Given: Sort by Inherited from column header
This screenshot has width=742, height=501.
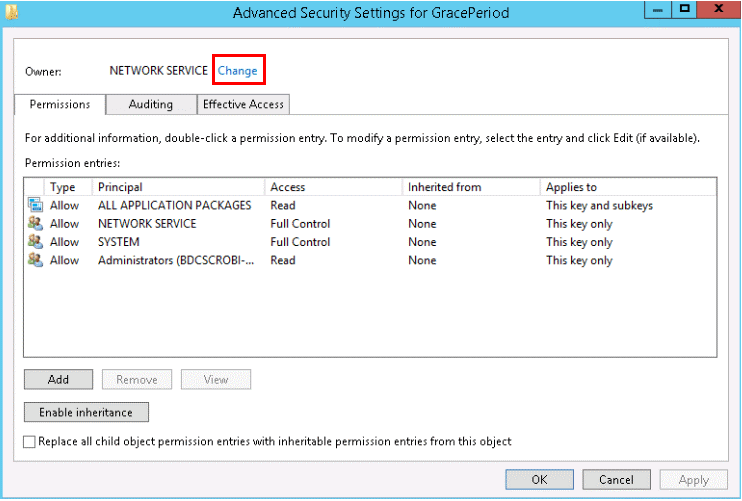Looking at the screenshot, I should [x=471, y=187].
